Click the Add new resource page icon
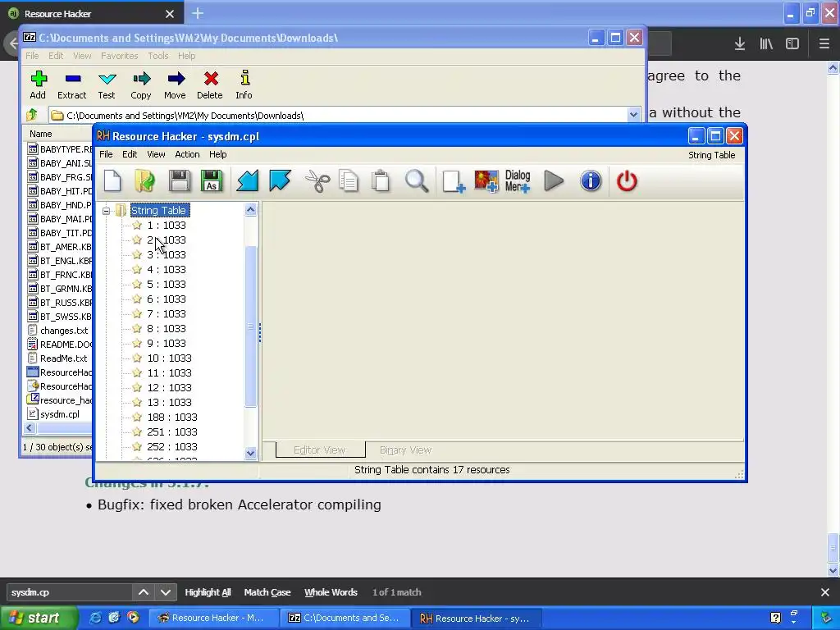This screenshot has width=840, height=630. point(453,181)
